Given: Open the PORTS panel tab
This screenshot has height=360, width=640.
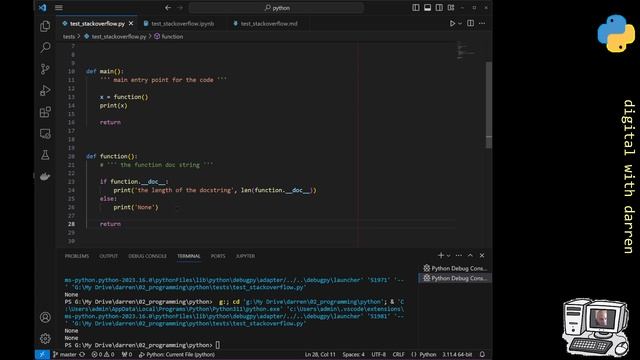Looking at the screenshot, I should (218, 256).
